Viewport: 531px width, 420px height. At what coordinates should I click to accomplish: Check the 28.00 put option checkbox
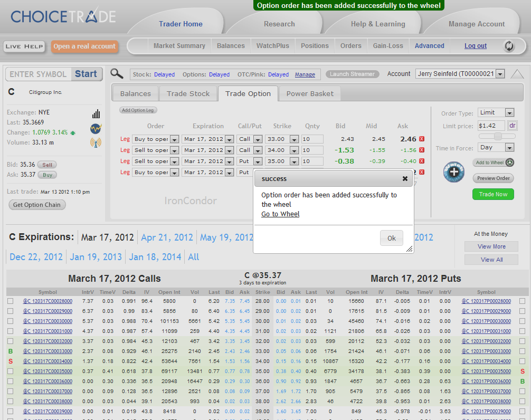tap(522, 301)
